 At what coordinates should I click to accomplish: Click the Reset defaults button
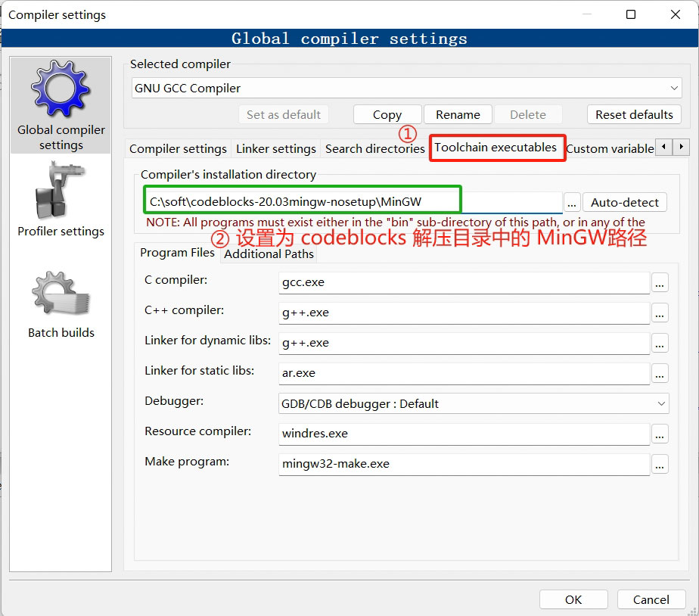634,114
